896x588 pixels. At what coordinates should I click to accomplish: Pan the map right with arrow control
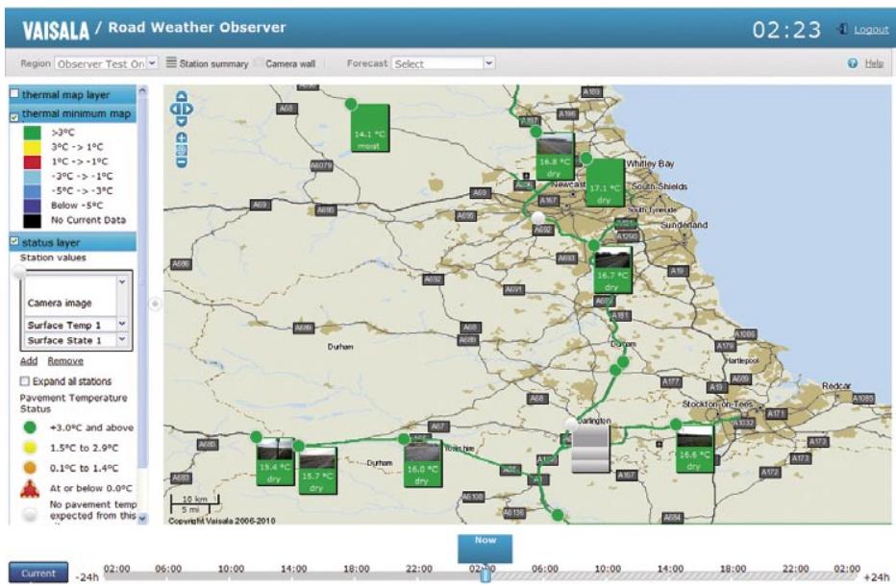click(190, 110)
